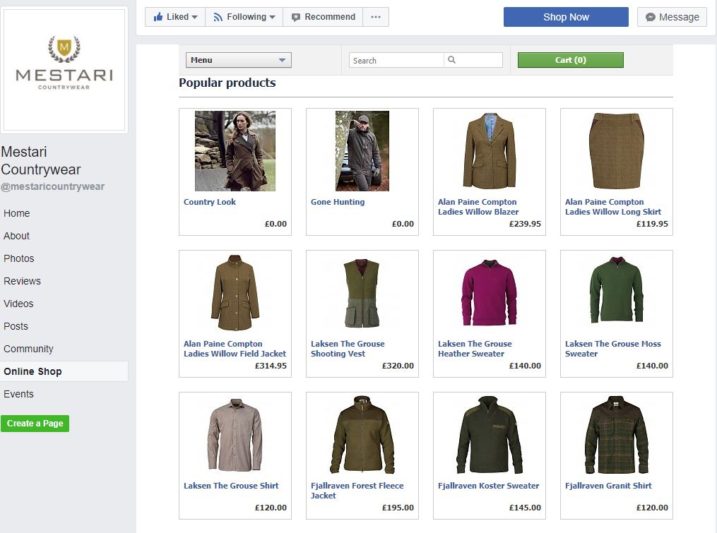Click the Ladies Willow Long Skirt image
This screenshot has width=717, height=533.
pos(616,151)
